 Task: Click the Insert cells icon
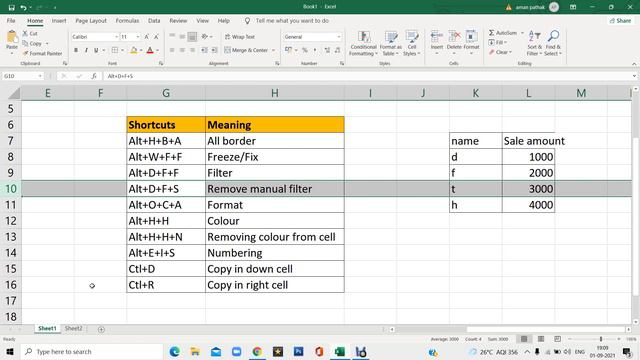point(436,37)
